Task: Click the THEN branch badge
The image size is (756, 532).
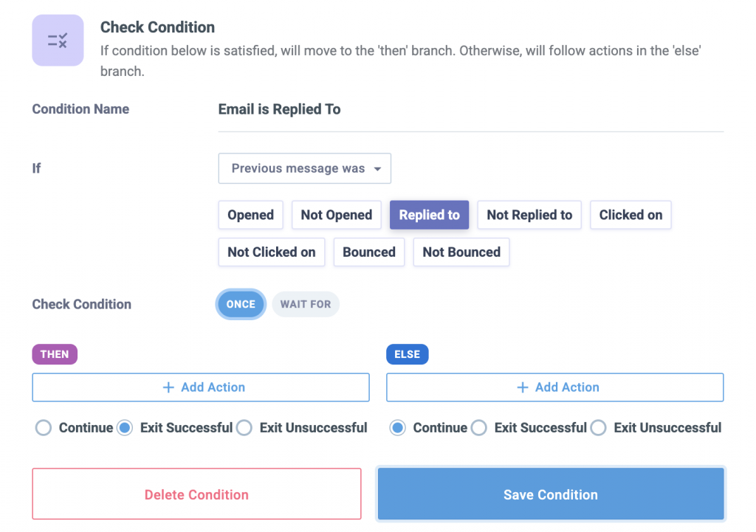Action: pos(54,354)
